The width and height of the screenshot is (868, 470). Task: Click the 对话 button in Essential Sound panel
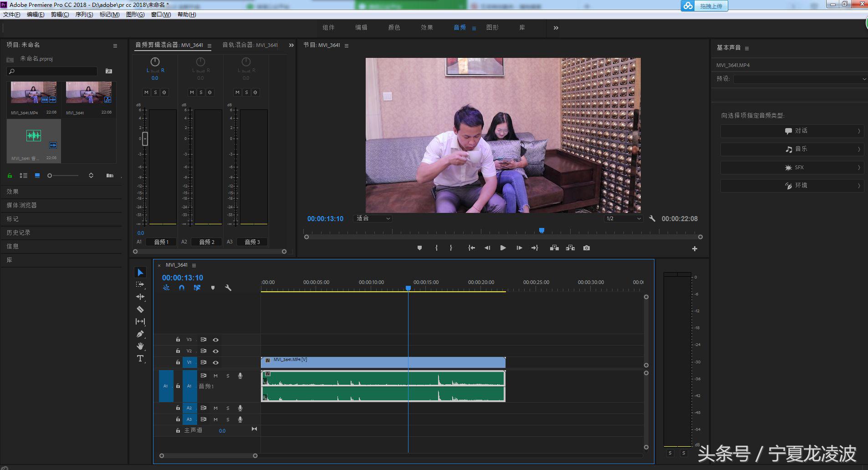coord(791,131)
